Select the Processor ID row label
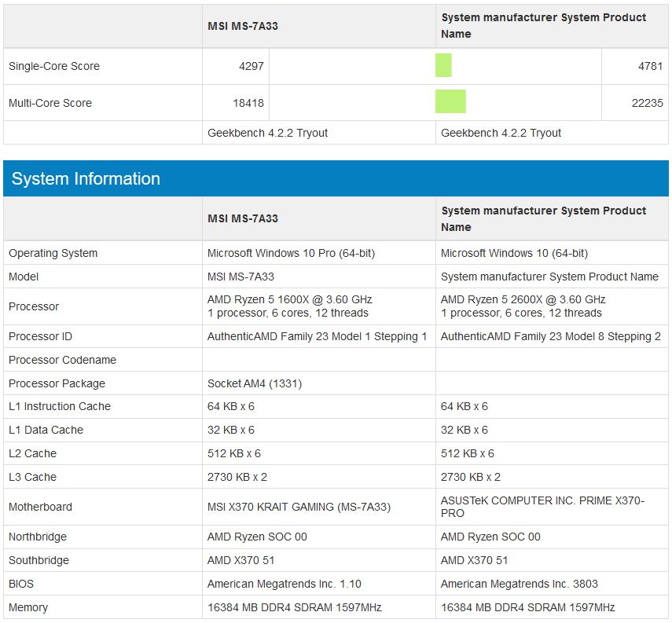Screen dimensions: 672x623 [40, 336]
